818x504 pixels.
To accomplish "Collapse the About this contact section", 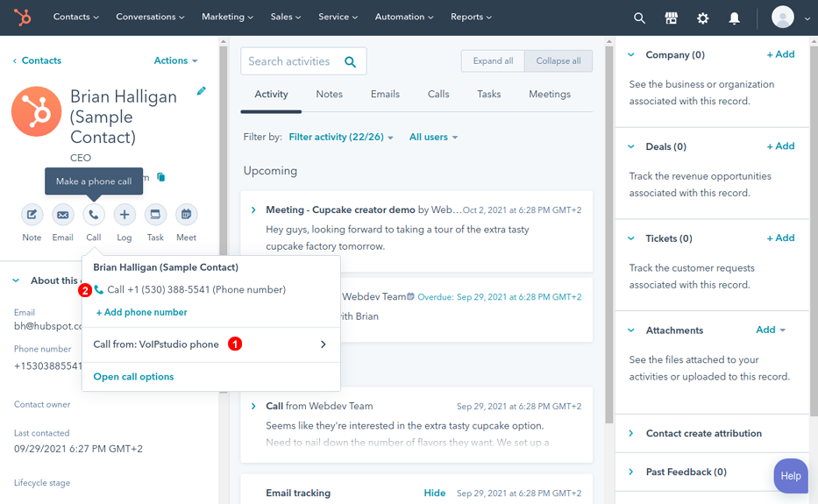I will tap(16, 280).
